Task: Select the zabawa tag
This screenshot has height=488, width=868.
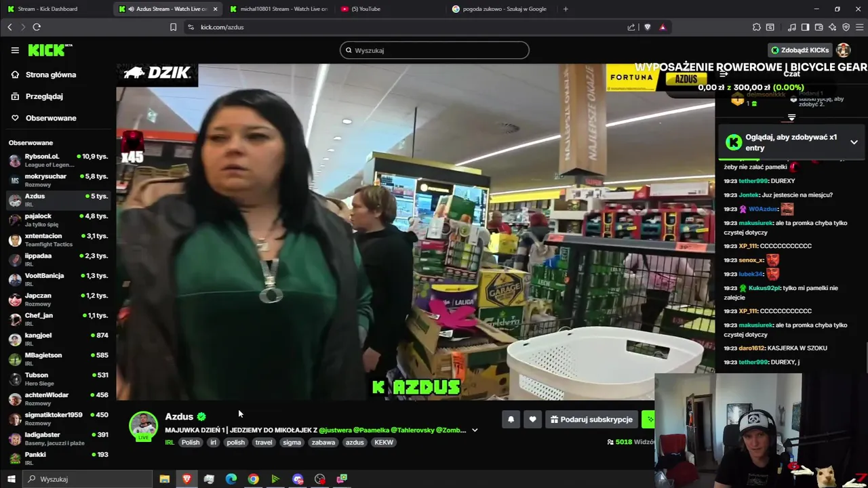Action: 323,443
